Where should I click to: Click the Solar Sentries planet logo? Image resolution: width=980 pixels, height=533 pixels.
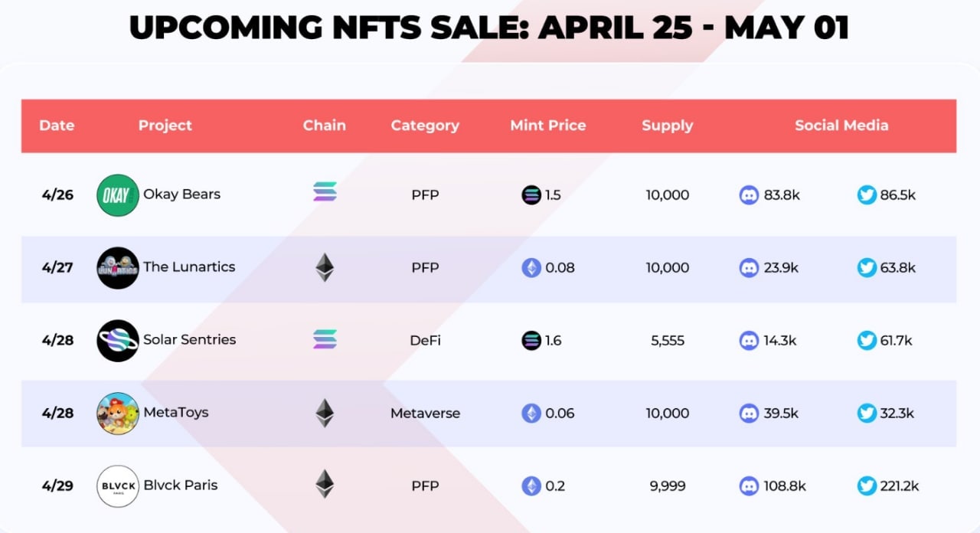click(x=118, y=340)
